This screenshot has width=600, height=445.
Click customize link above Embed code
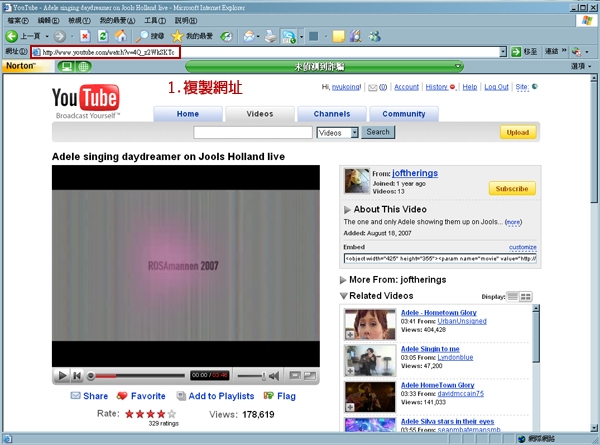[x=522, y=247]
